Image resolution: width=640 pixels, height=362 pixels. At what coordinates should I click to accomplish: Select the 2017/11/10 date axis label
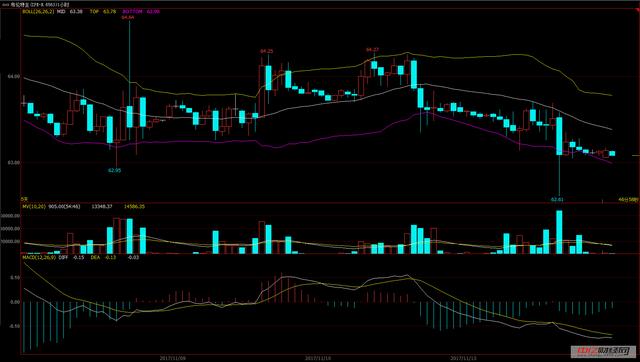[x=318, y=358]
